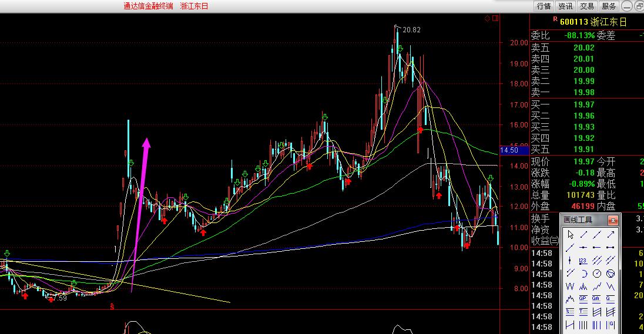Pick the GA lines tool

pyautogui.click(x=597, y=299)
